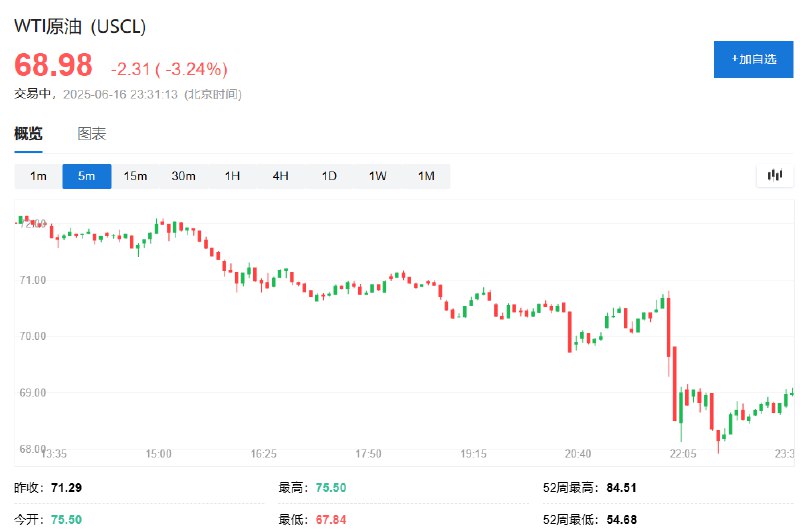
Task: Click the 71.00 price axis label
Action: point(33,280)
